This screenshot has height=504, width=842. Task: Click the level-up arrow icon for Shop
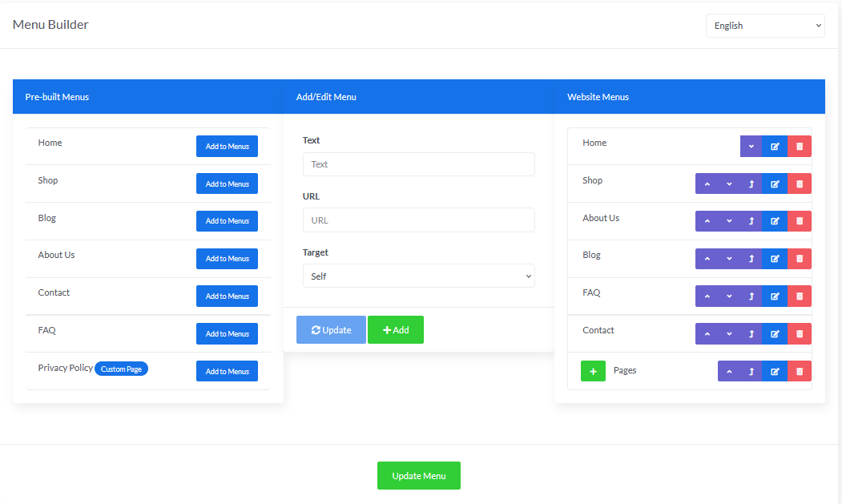pyautogui.click(x=751, y=184)
